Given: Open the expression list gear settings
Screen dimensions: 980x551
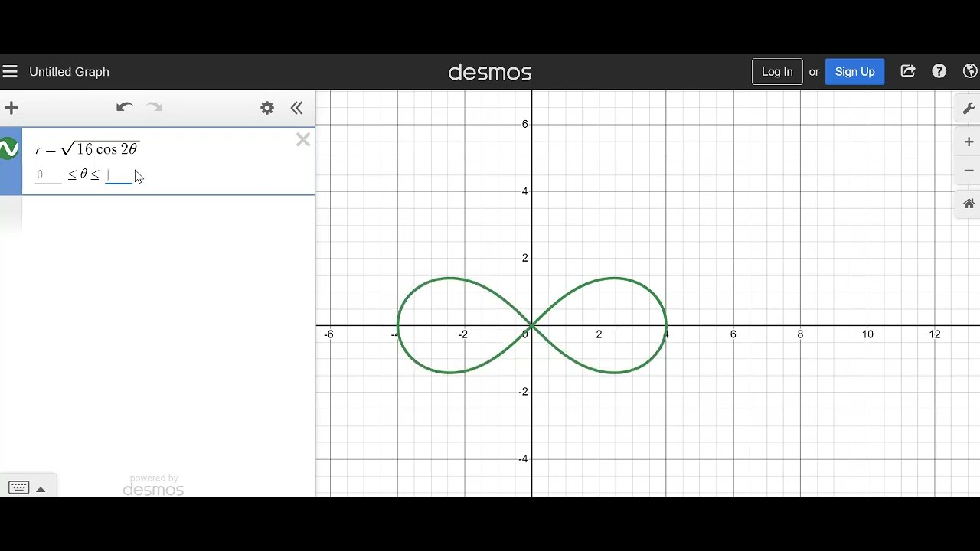Looking at the screenshot, I should 267,108.
